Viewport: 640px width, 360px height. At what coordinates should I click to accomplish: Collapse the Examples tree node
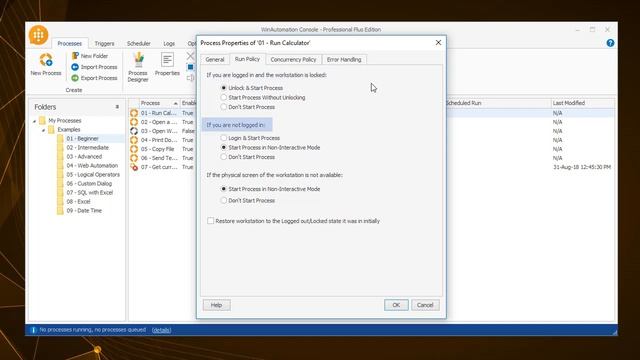coord(44,130)
